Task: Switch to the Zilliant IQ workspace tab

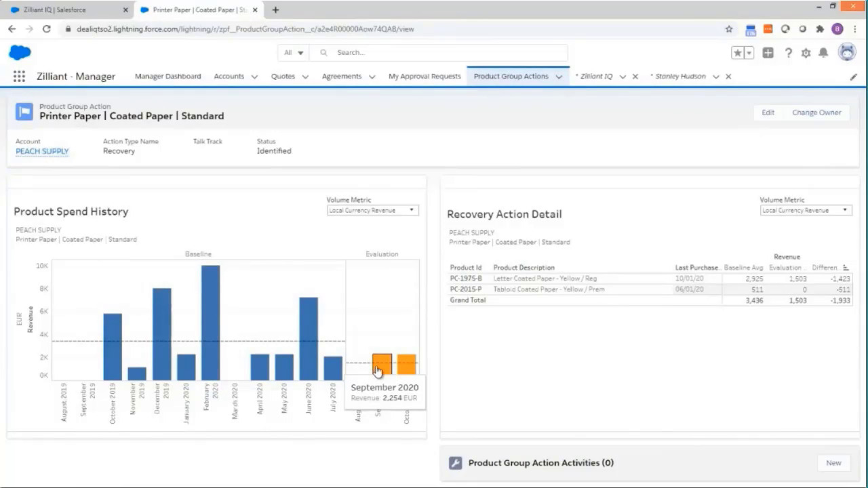Action: click(595, 77)
